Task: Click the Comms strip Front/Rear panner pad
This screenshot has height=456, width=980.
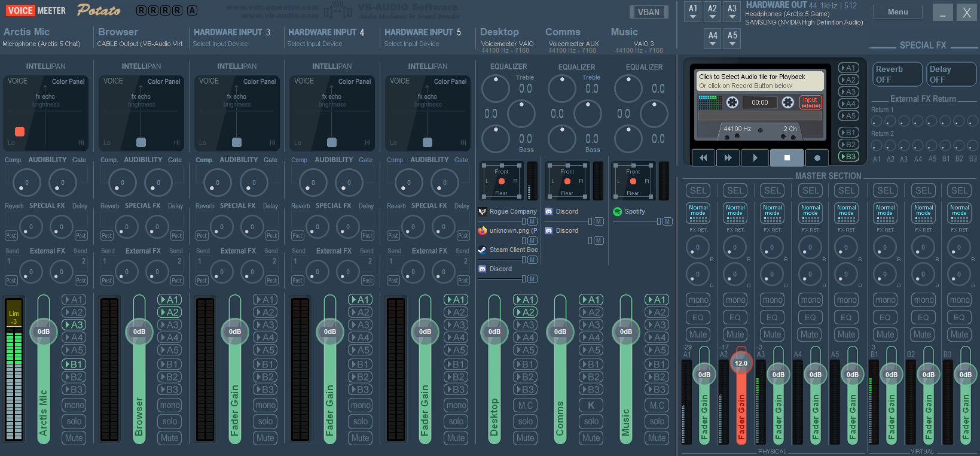Action: point(567,181)
